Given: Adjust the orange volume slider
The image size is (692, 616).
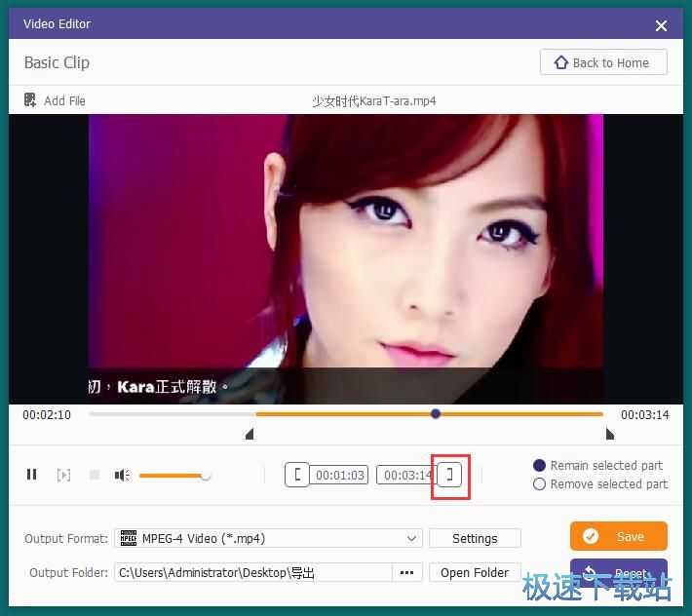Looking at the screenshot, I should click(174, 476).
